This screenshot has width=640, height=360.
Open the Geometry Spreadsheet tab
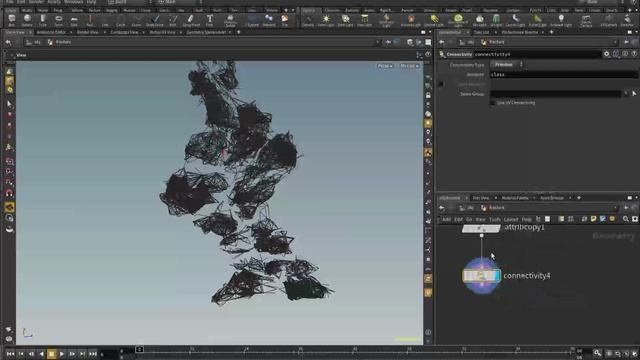206,32
